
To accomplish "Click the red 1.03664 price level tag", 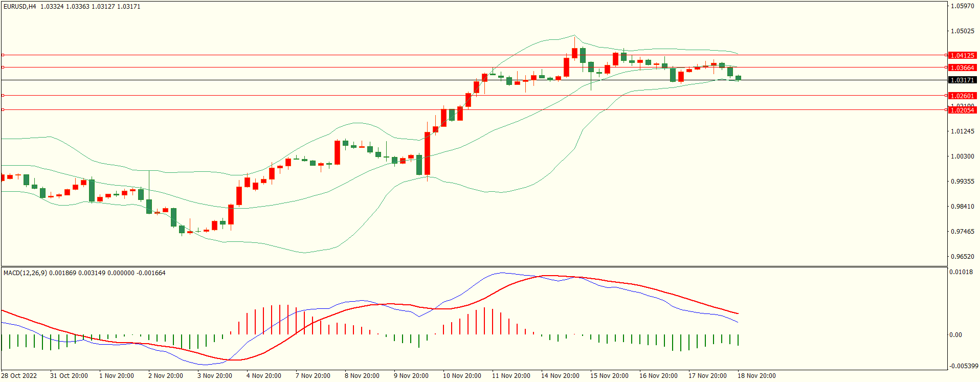I will 962,68.
